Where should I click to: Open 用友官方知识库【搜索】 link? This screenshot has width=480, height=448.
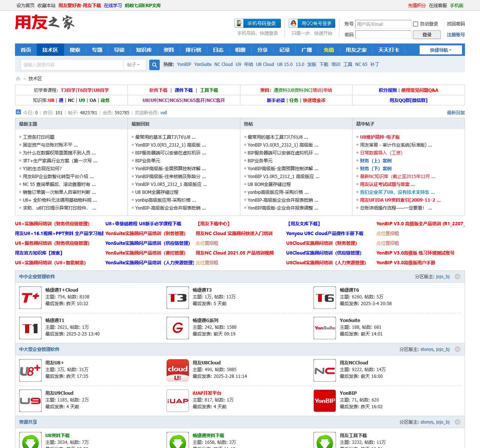[39, 253]
